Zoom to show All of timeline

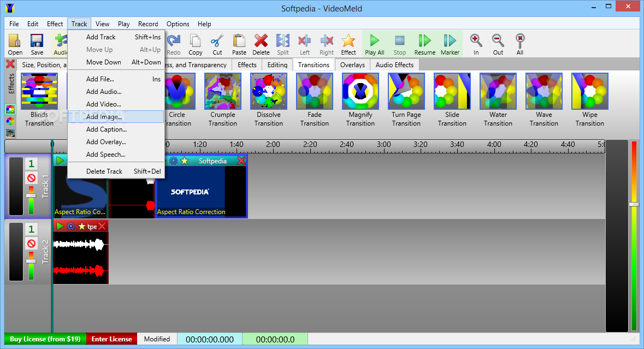pyautogui.click(x=520, y=44)
